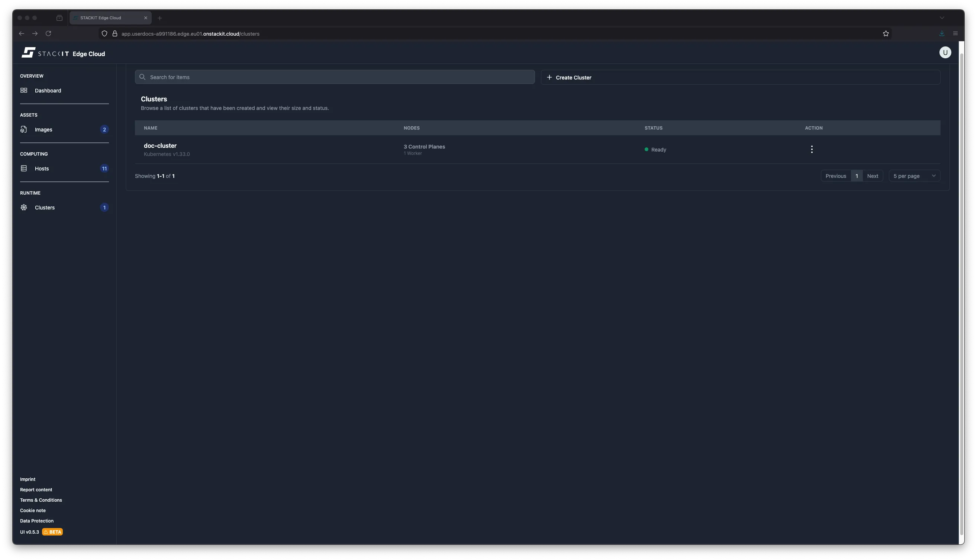Open the kebab menu for doc-cluster
977x560 pixels.
(812, 149)
